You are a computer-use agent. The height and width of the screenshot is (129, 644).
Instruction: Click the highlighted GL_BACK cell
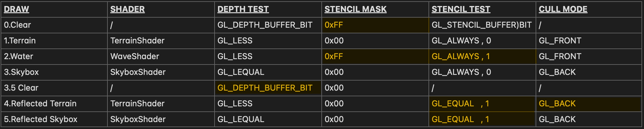[589, 104]
